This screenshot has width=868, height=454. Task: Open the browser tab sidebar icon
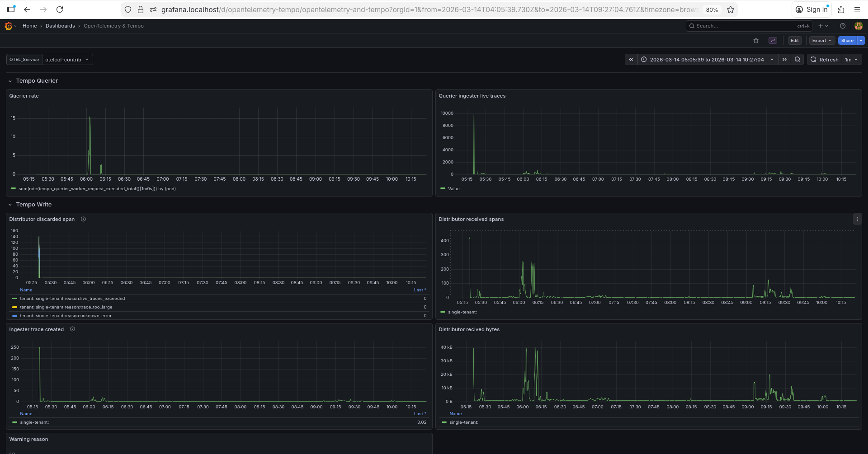[11, 9]
